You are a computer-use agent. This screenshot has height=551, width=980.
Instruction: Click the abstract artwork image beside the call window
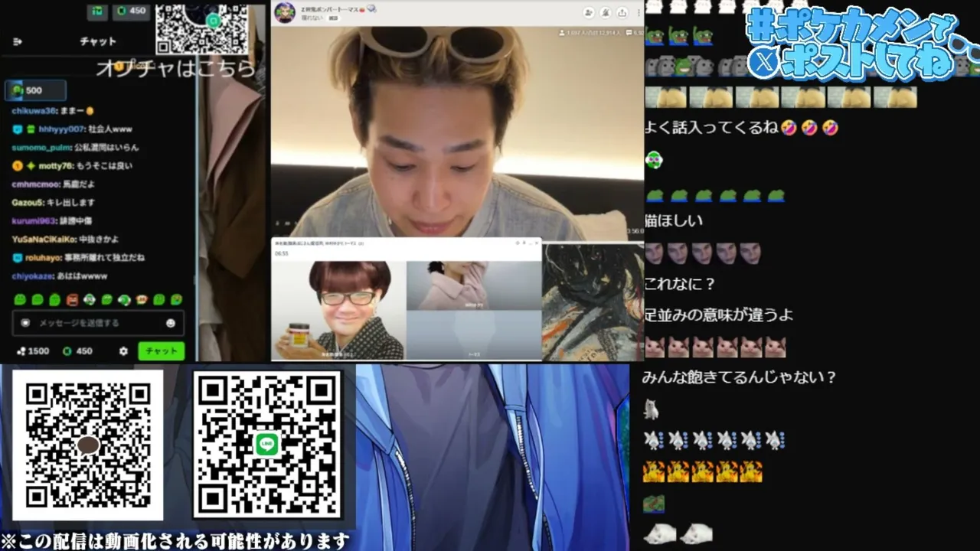[593, 302]
